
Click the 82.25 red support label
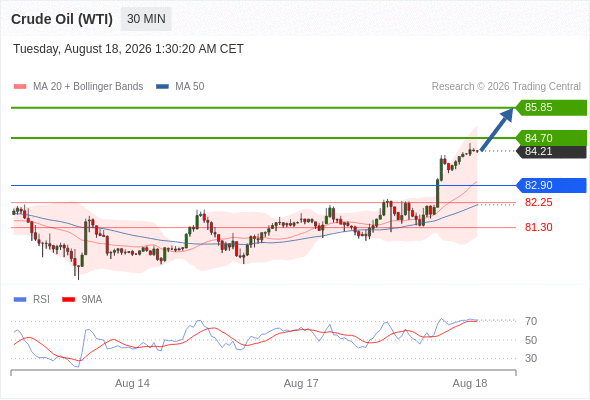tap(538, 202)
